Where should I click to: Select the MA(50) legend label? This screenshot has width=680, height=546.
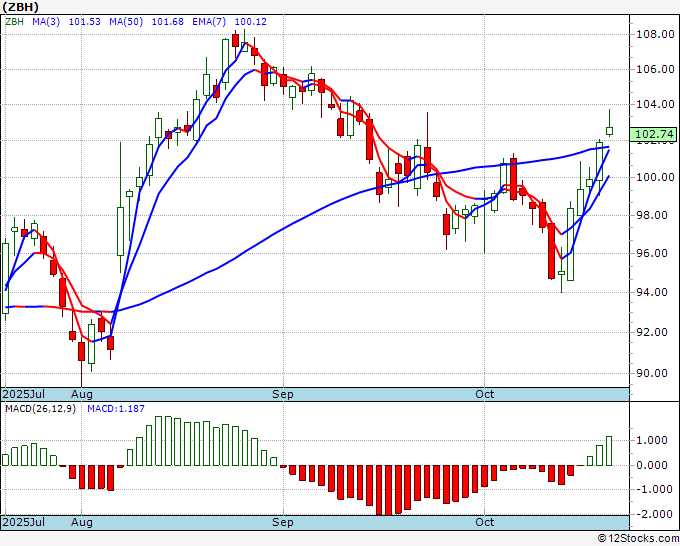pos(126,22)
